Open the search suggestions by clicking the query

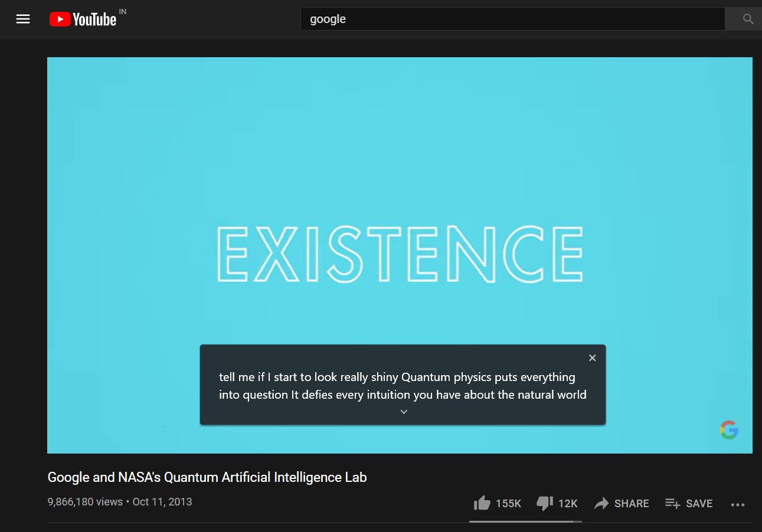point(328,19)
